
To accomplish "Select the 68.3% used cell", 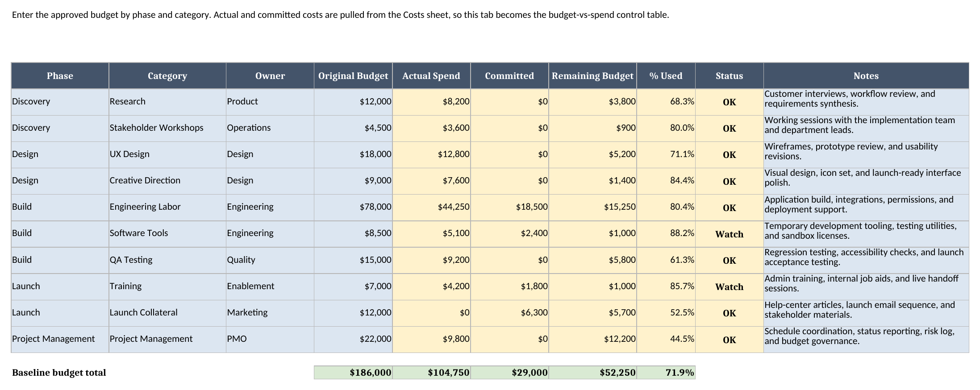I will (x=666, y=102).
